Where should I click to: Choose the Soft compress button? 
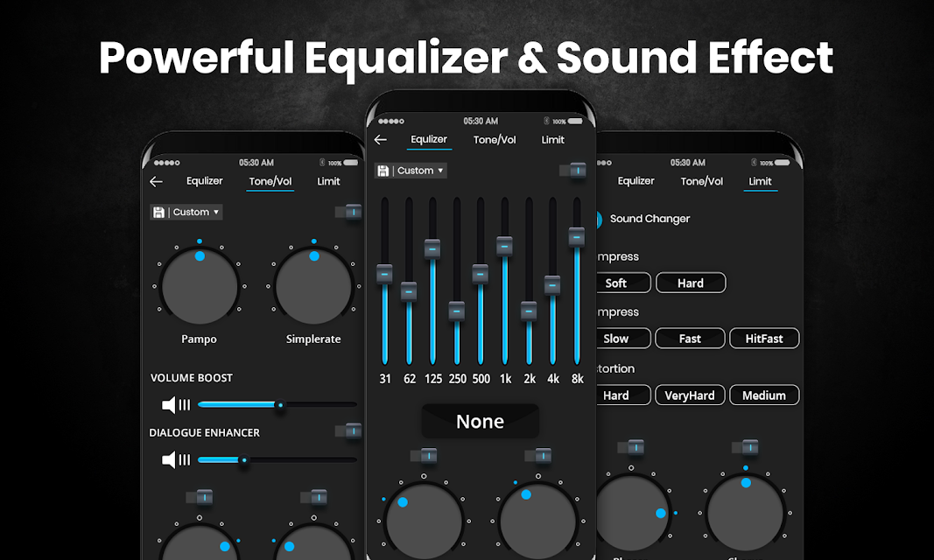(x=623, y=283)
